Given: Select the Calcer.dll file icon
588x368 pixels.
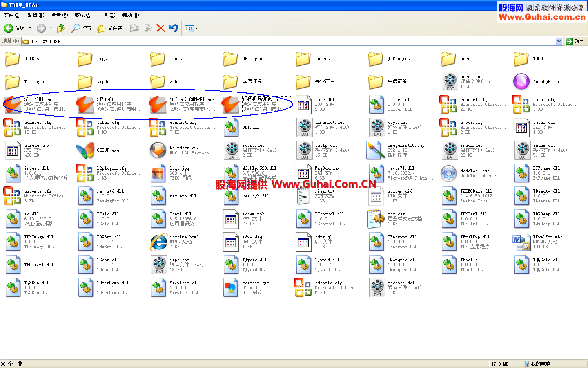Looking at the screenshot, I should coord(376,105).
